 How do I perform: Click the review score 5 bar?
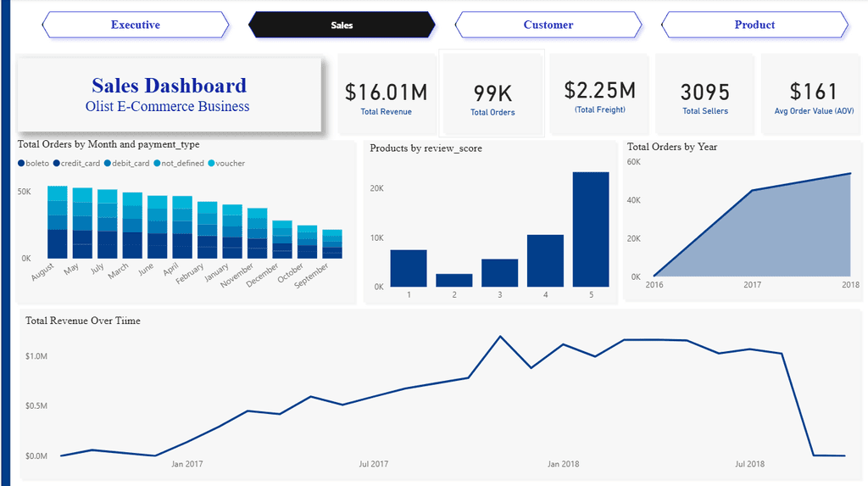click(x=591, y=229)
